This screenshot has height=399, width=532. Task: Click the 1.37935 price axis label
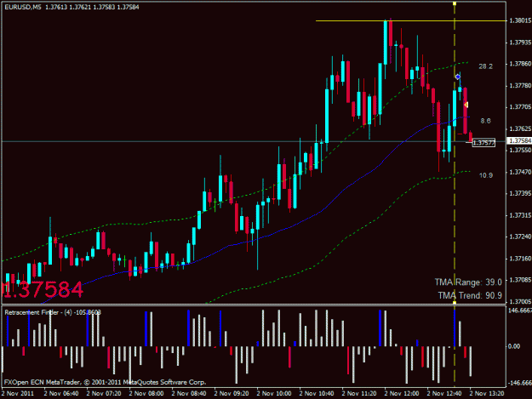pos(520,43)
